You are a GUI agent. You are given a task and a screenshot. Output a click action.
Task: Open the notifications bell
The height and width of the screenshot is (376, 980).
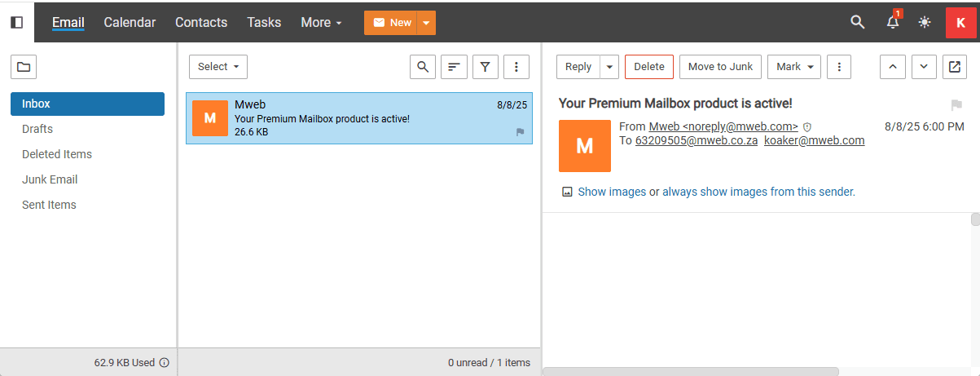(893, 22)
